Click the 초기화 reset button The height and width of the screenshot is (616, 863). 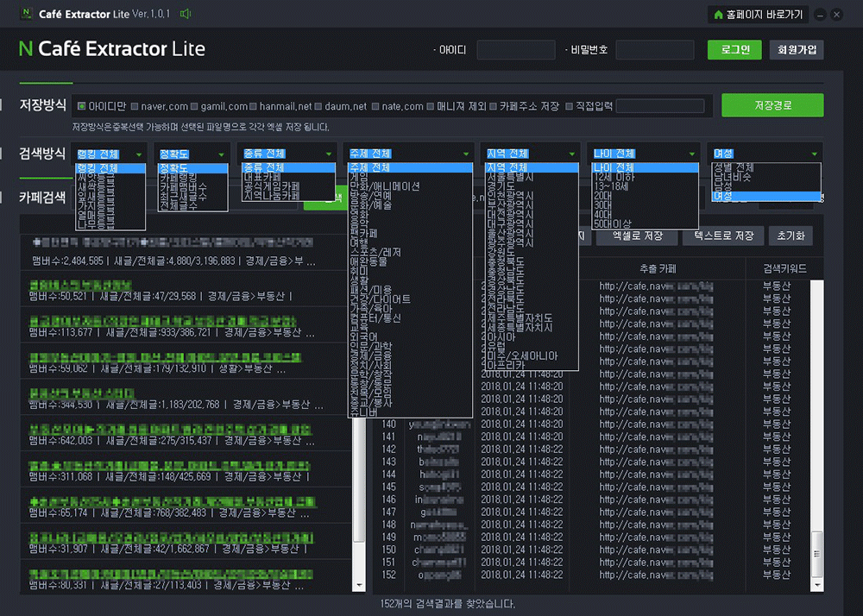click(x=791, y=236)
